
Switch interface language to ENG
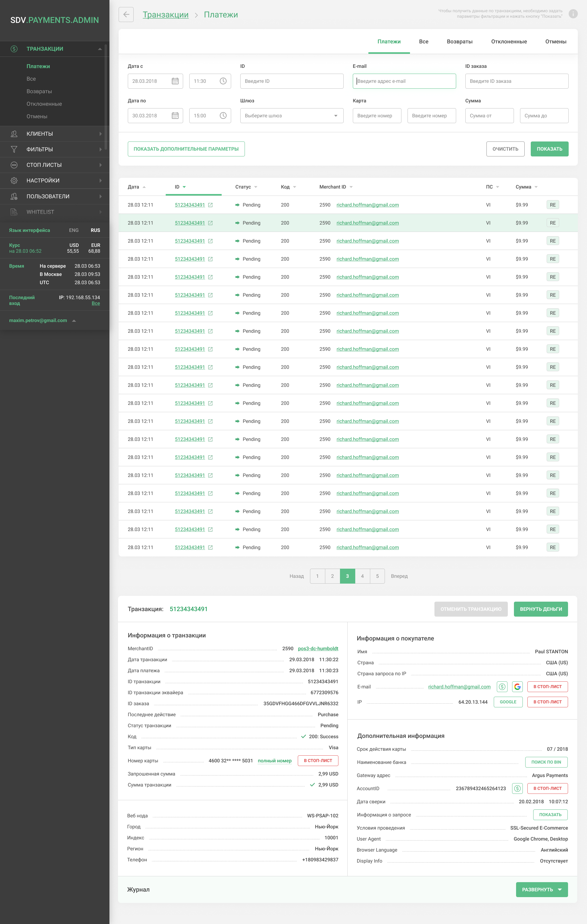pos(74,230)
